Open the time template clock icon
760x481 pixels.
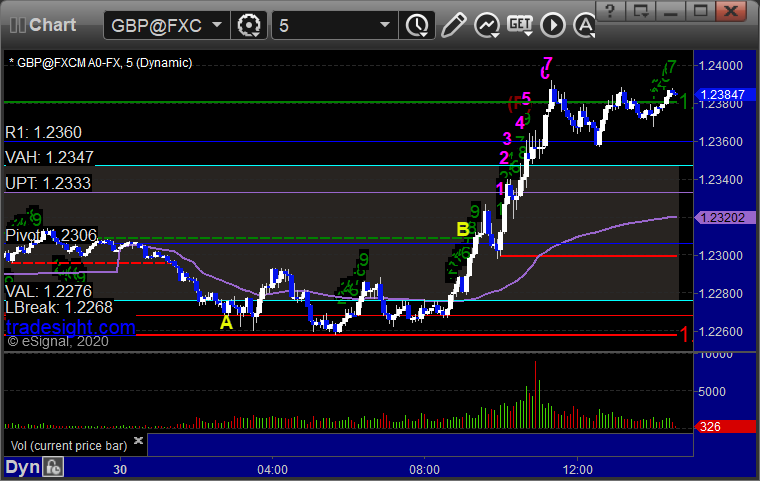pos(417,25)
